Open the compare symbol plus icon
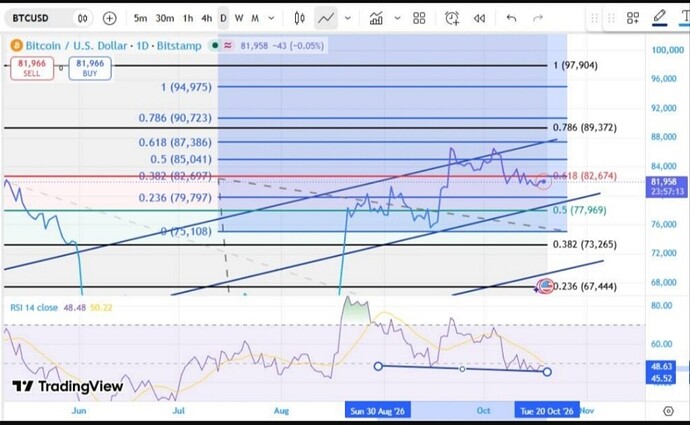The height and width of the screenshot is (425, 690). click(x=110, y=18)
